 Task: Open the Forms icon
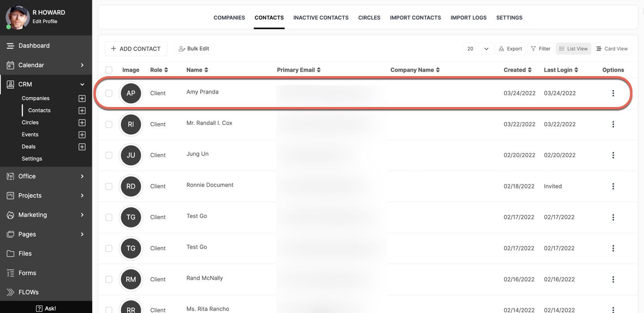click(10, 273)
